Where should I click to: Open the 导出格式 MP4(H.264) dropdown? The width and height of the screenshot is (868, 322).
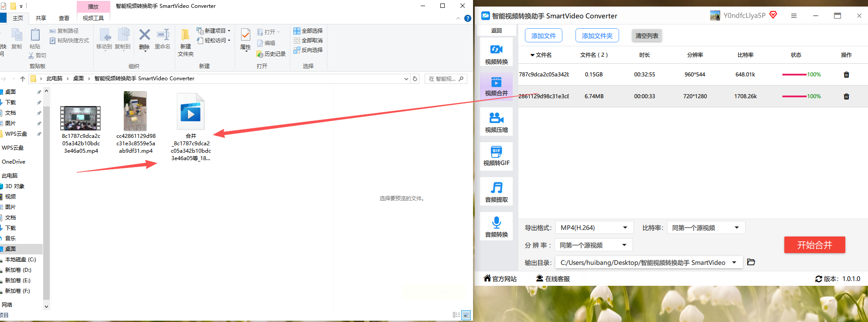[594, 228]
